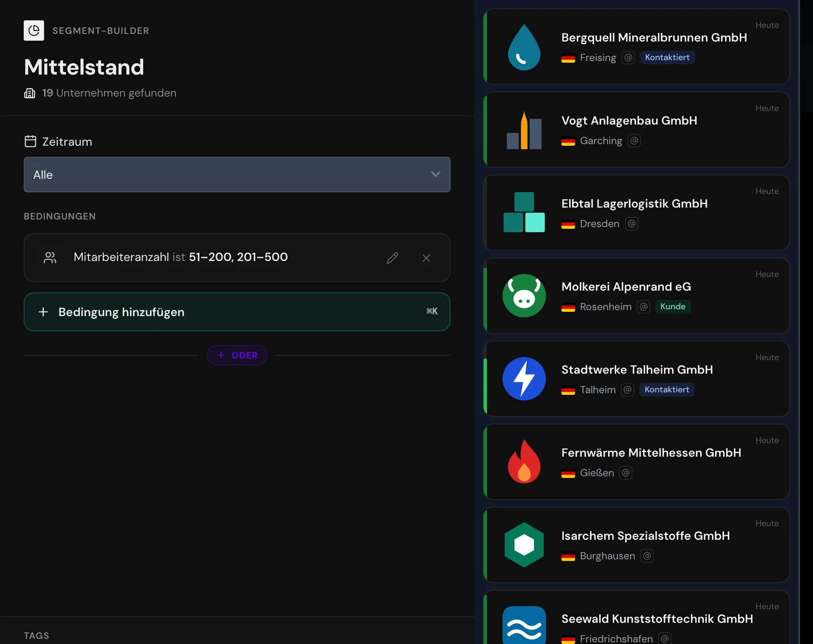The image size is (813, 644).
Task: Add an ODER condition group
Action: point(237,355)
